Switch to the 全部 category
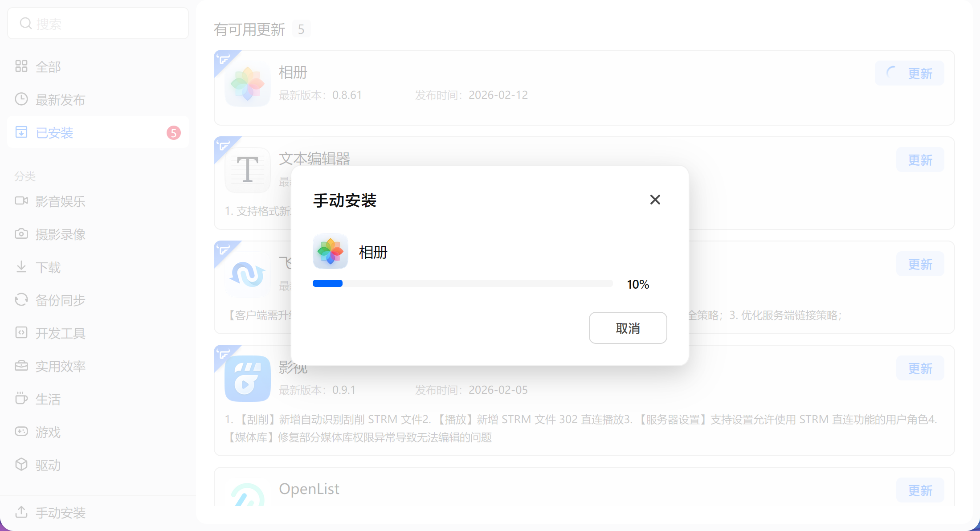The height and width of the screenshot is (531, 980). pos(48,66)
